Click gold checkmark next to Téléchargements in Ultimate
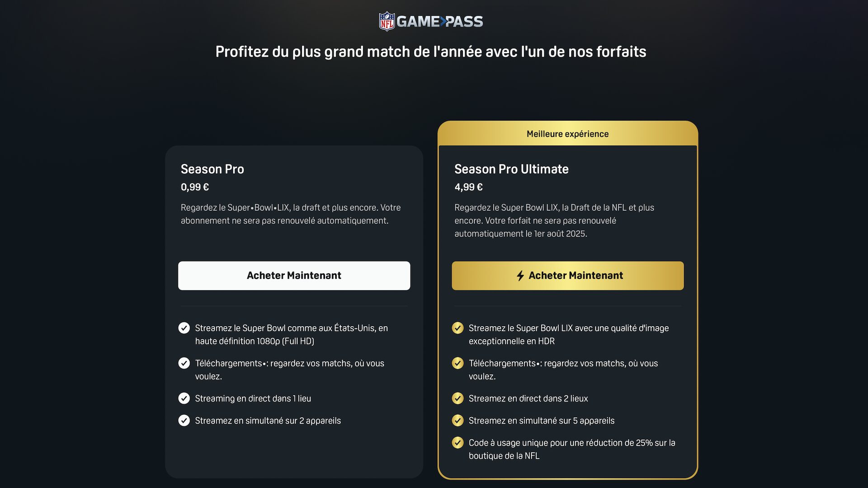The height and width of the screenshot is (488, 868). (458, 363)
